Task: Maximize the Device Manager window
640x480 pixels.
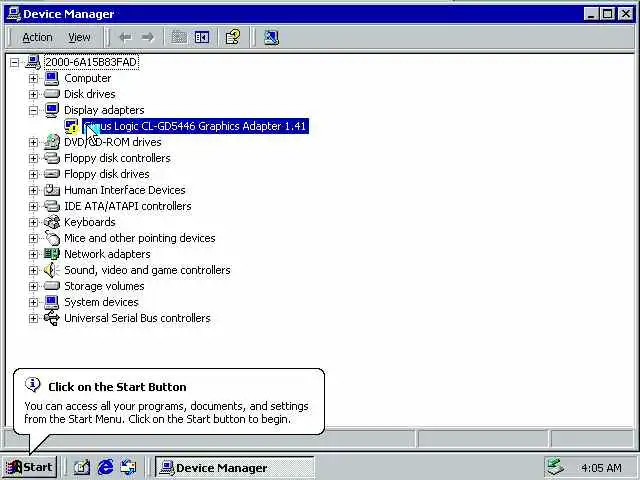Action: tap(607, 14)
